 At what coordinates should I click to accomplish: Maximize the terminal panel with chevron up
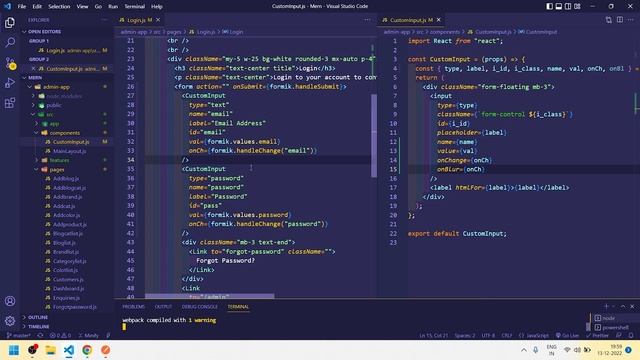pyautogui.click(x=623, y=306)
